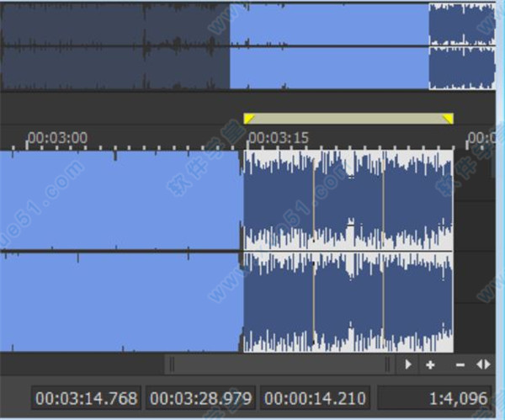This screenshot has width=505, height=420.
Task: Click the selection start field 00:03:14.768
Action: (x=88, y=398)
